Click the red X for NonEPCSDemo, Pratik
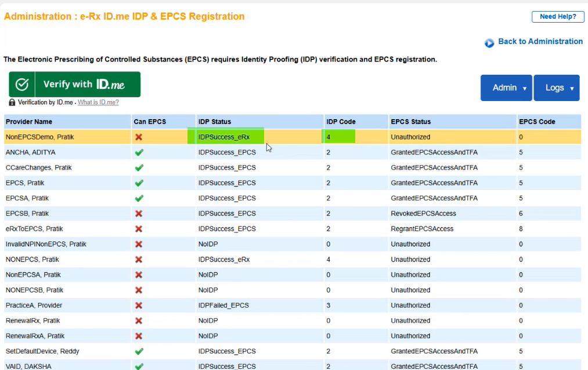 [x=139, y=137]
